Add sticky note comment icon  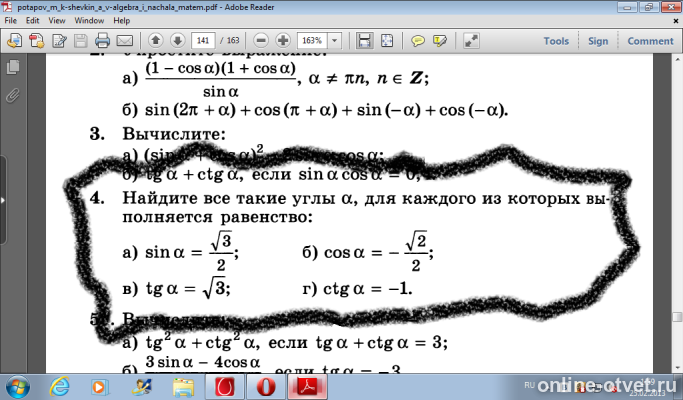coord(418,41)
